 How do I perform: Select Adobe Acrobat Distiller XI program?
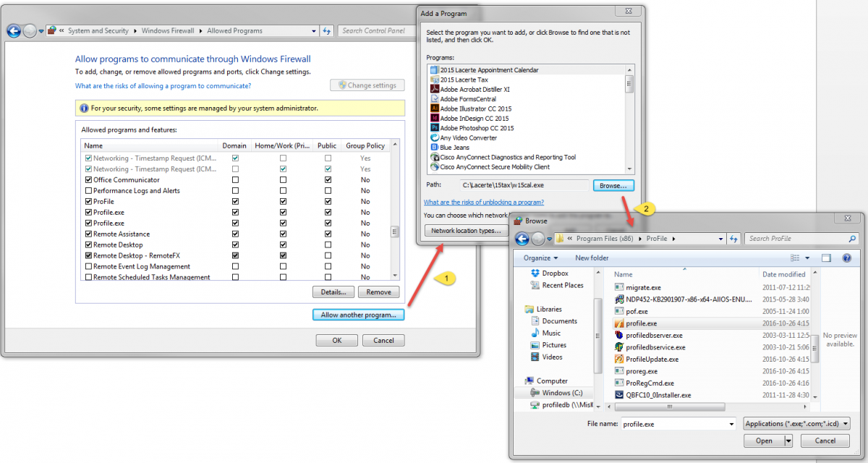pyautogui.click(x=474, y=89)
